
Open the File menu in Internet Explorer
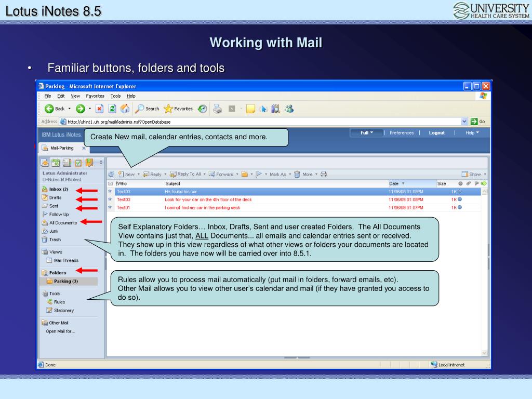click(x=48, y=96)
